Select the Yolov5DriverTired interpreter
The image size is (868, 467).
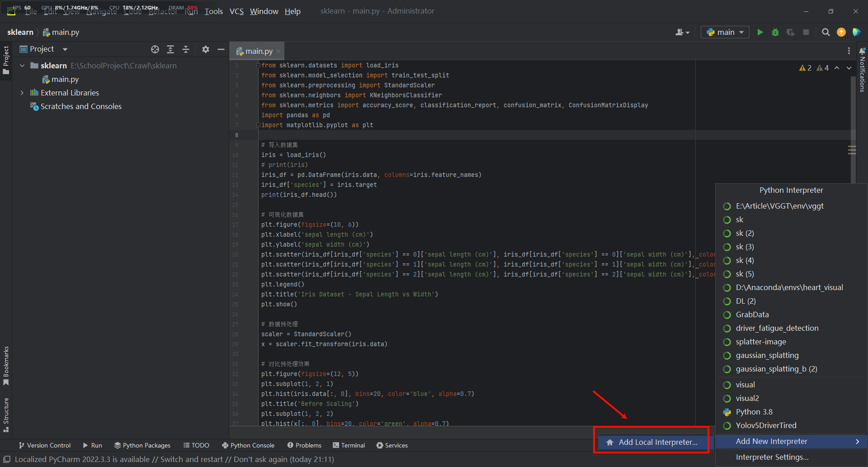[792, 426]
